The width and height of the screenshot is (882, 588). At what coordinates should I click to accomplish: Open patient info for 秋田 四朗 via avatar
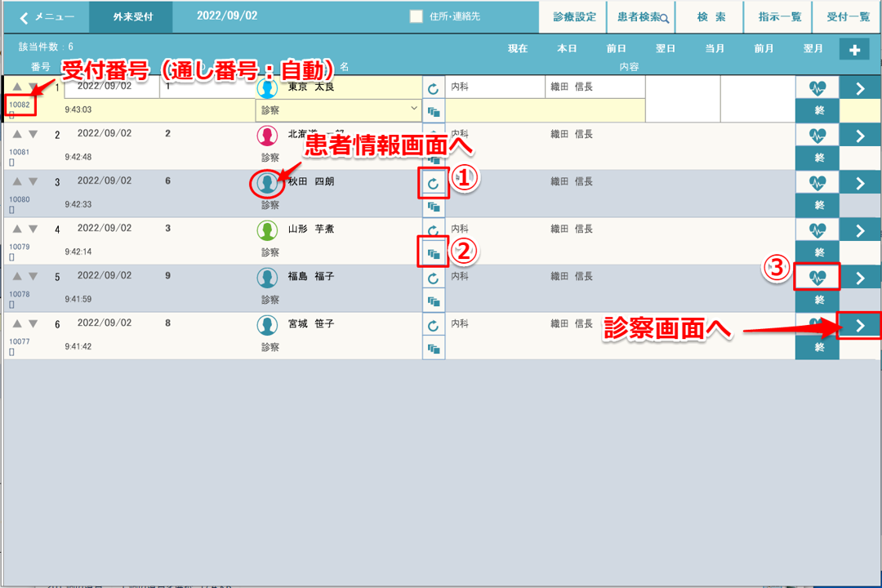[267, 182]
